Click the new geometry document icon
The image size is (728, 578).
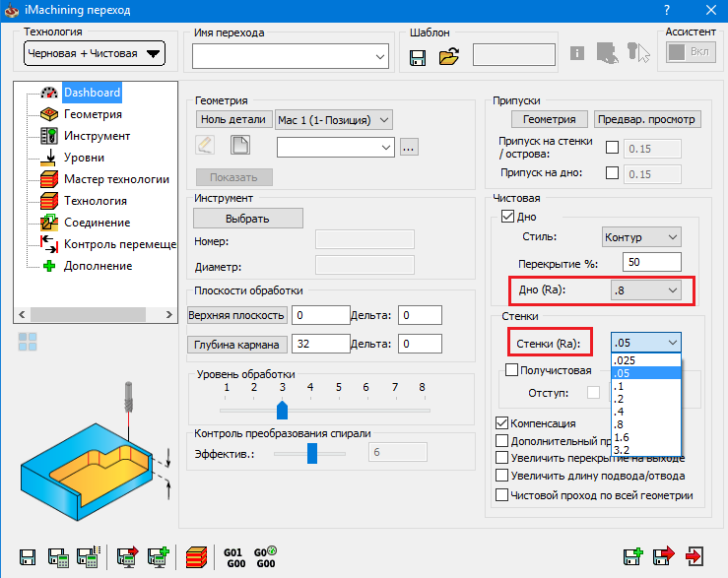240,145
